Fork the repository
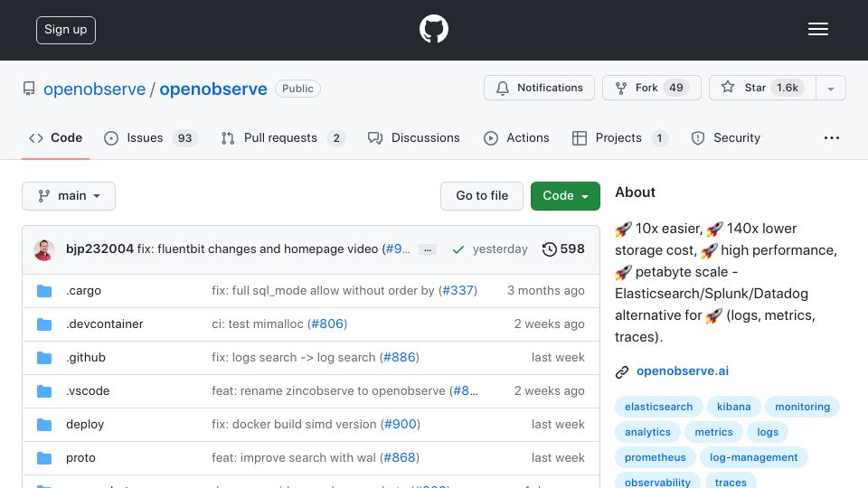This screenshot has height=488, width=868. pos(652,88)
